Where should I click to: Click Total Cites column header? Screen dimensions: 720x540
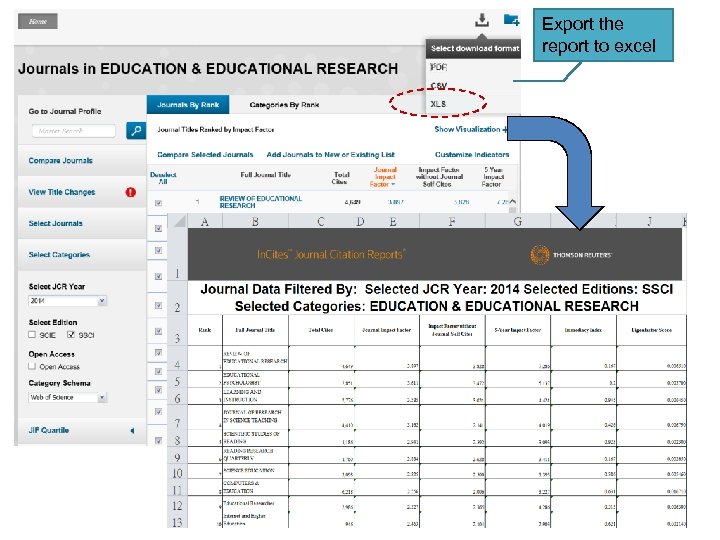tap(341, 178)
